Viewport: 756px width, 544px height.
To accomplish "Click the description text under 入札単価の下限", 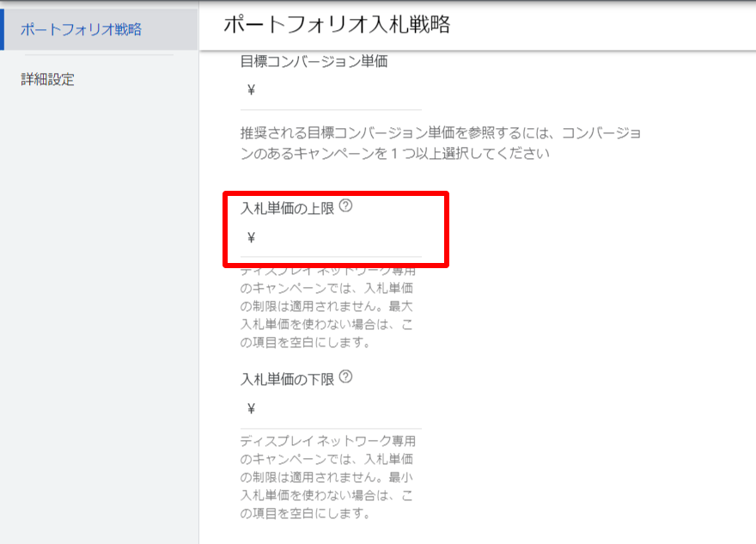I will [330, 478].
